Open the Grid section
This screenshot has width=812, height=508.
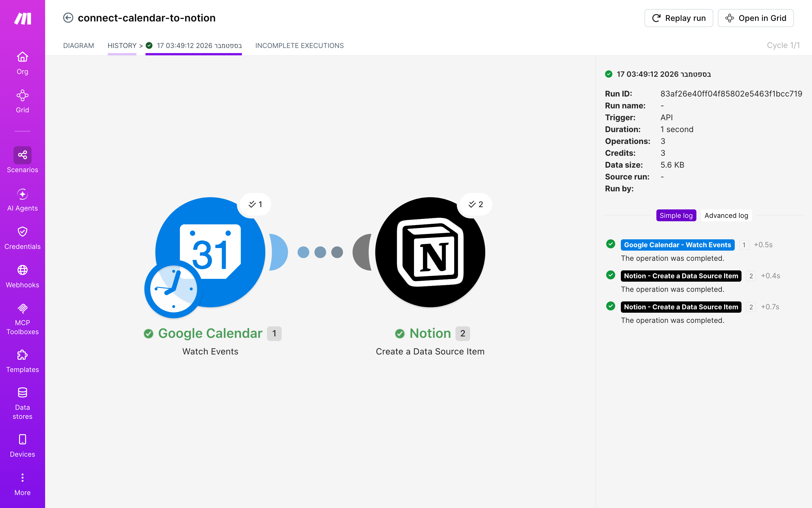click(23, 101)
